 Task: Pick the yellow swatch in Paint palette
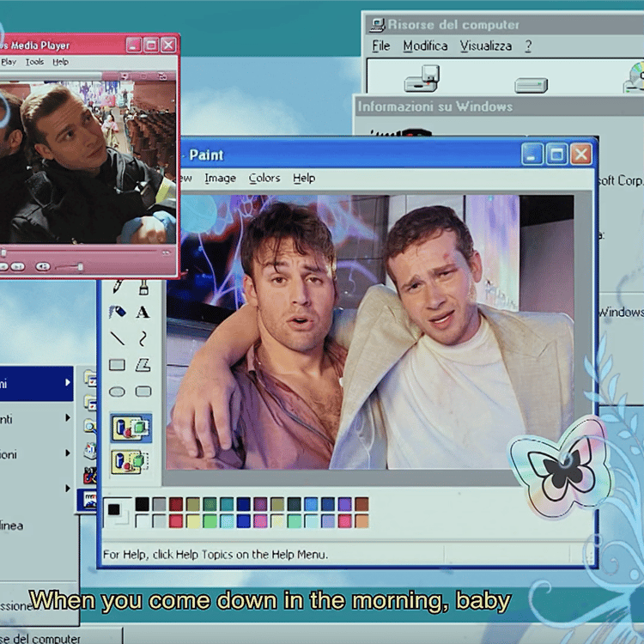192,521
